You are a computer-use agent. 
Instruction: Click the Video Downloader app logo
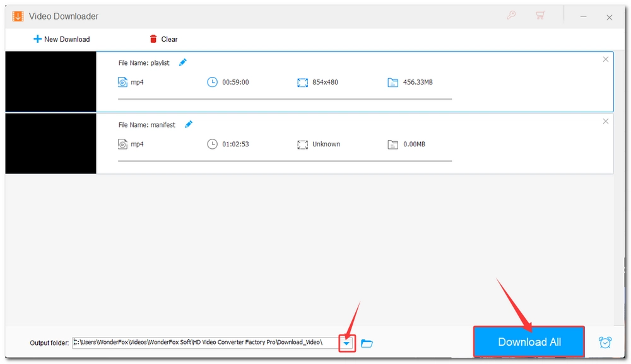click(x=18, y=16)
